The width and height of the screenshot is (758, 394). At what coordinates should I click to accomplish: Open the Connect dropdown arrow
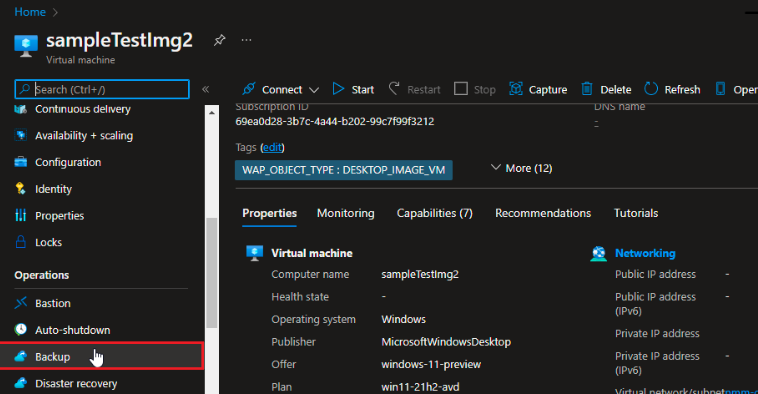click(x=314, y=90)
